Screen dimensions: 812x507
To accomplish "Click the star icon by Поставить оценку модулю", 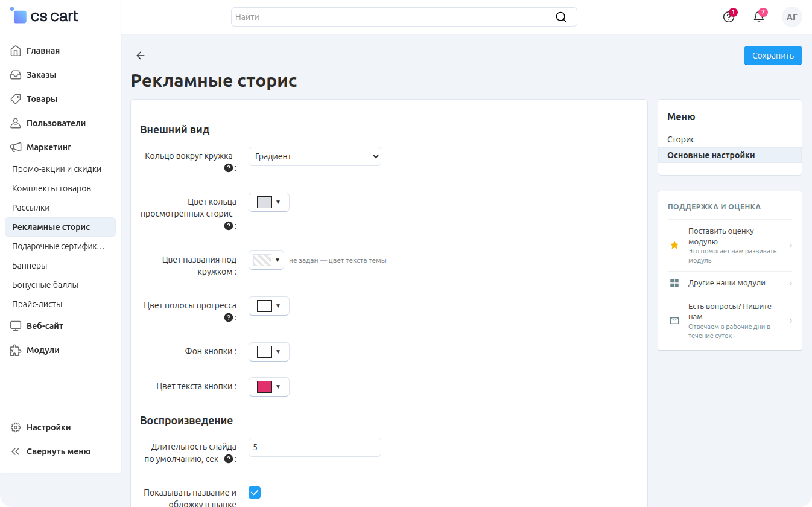I will tap(674, 245).
